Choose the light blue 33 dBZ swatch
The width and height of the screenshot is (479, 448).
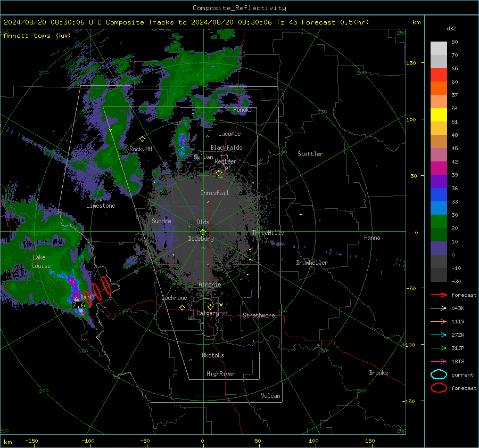click(439, 208)
